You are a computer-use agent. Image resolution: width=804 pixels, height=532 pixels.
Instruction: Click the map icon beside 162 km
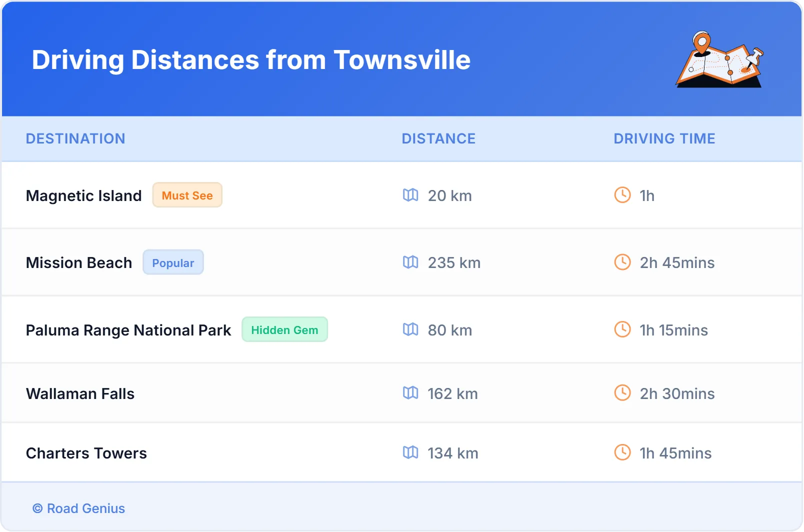410,393
